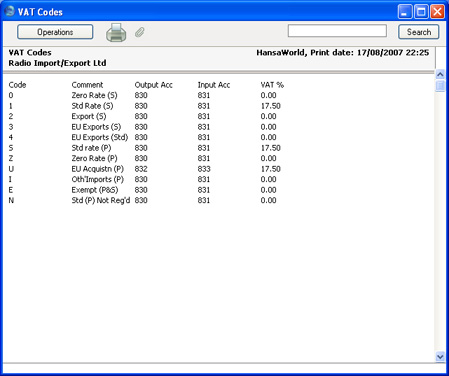The width and height of the screenshot is (449, 376).
Task: Focus the search text field
Action: click(x=337, y=31)
